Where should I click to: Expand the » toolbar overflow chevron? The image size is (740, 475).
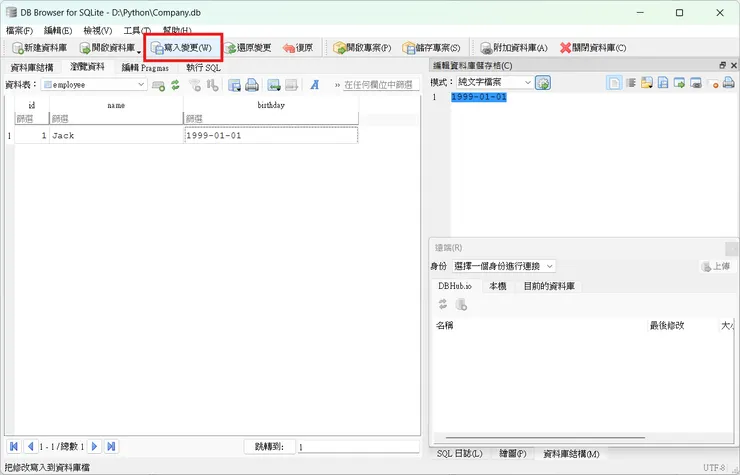(337, 85)
